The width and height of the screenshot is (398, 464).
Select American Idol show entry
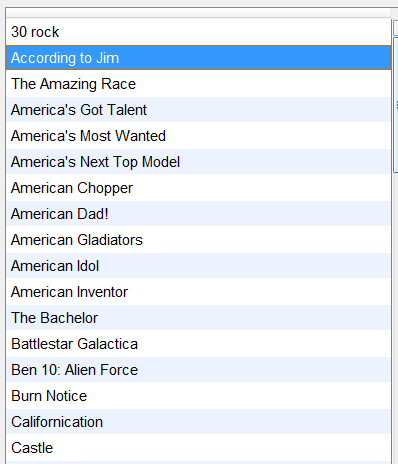click(x=198, y=266)
